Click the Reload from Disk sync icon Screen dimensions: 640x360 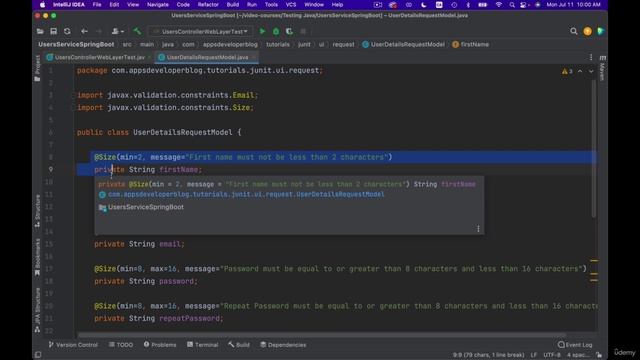[67, 31]
